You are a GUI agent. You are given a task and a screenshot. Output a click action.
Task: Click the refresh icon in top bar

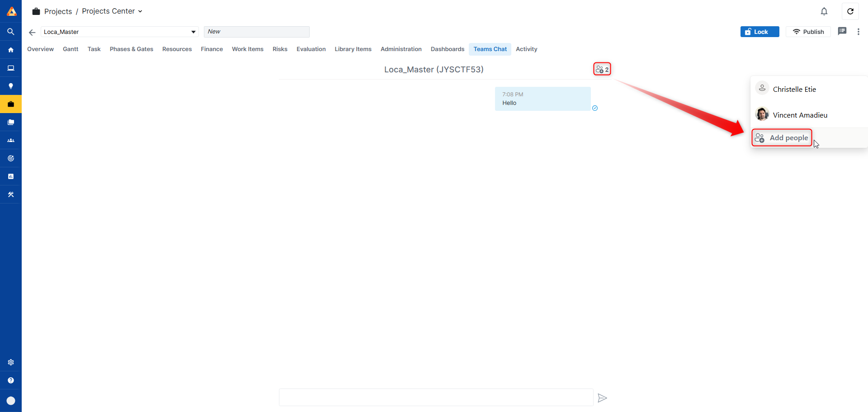(x=850, y=11)
